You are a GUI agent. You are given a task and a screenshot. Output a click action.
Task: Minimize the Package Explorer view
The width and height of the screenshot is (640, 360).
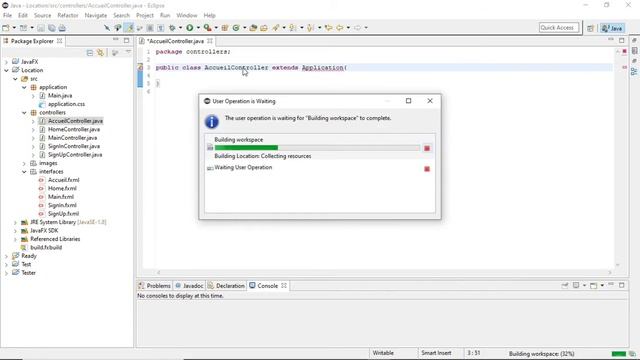point(116,40)
